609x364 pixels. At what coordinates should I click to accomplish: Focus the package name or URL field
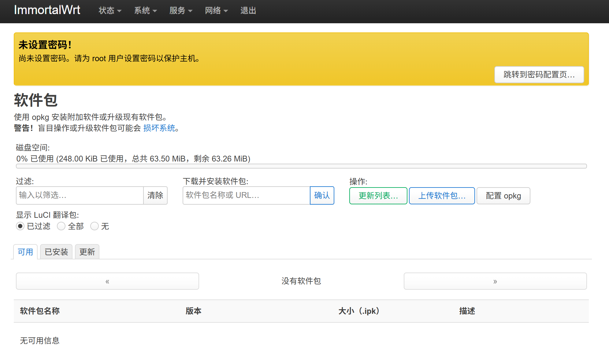click(x=246, y=195)
